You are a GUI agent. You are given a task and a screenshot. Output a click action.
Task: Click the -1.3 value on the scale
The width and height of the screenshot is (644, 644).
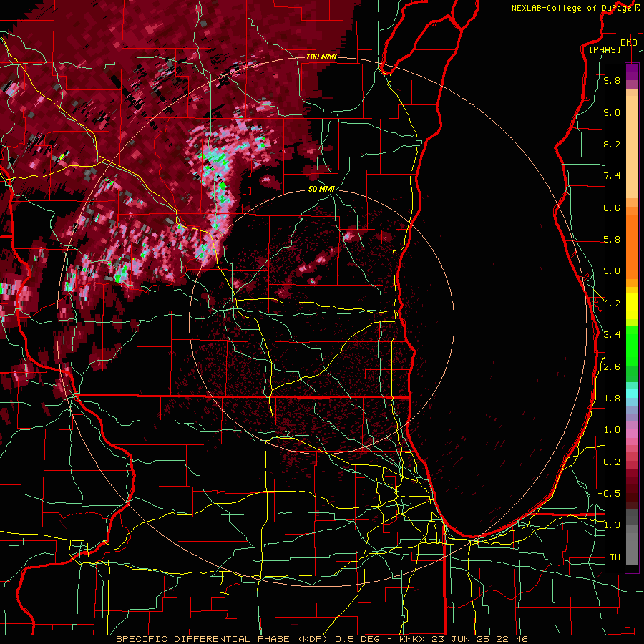point(609,525)
